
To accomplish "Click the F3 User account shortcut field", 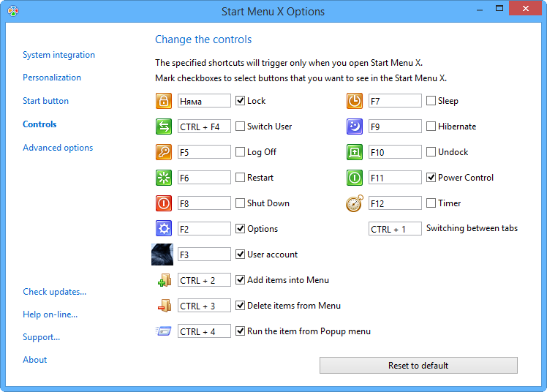I will tap(204, 255).
